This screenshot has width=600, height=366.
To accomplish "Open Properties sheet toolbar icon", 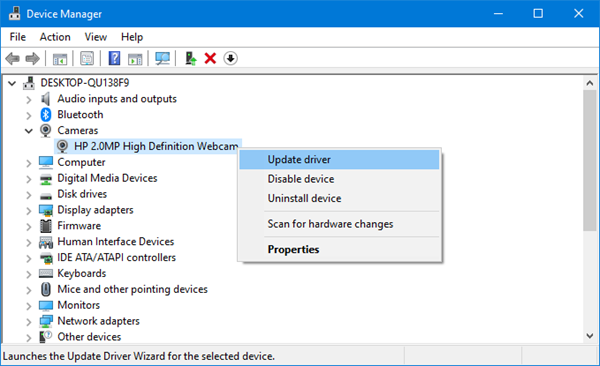I will [x=87, y=59].
